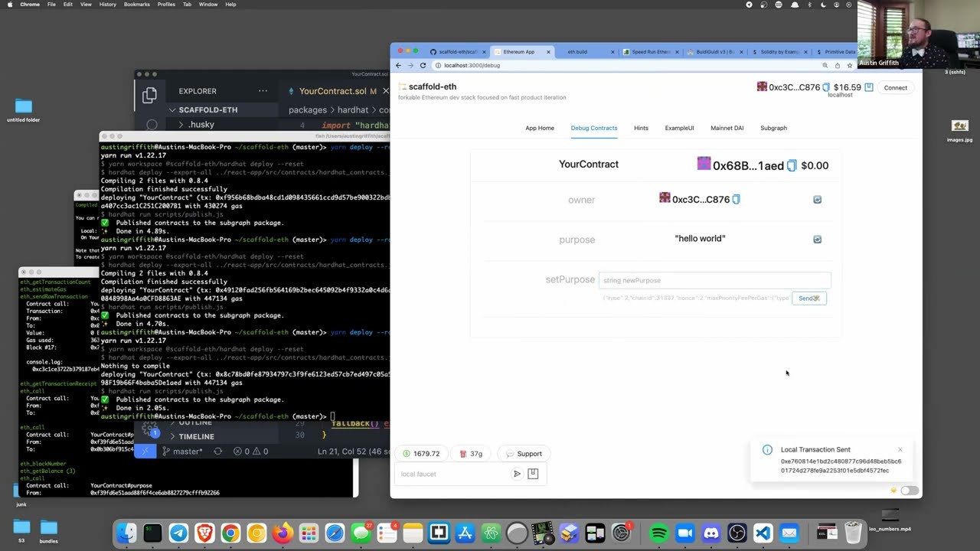Go to the Mainnet DAI tab

pyautogui.click(x=727, y=128)
